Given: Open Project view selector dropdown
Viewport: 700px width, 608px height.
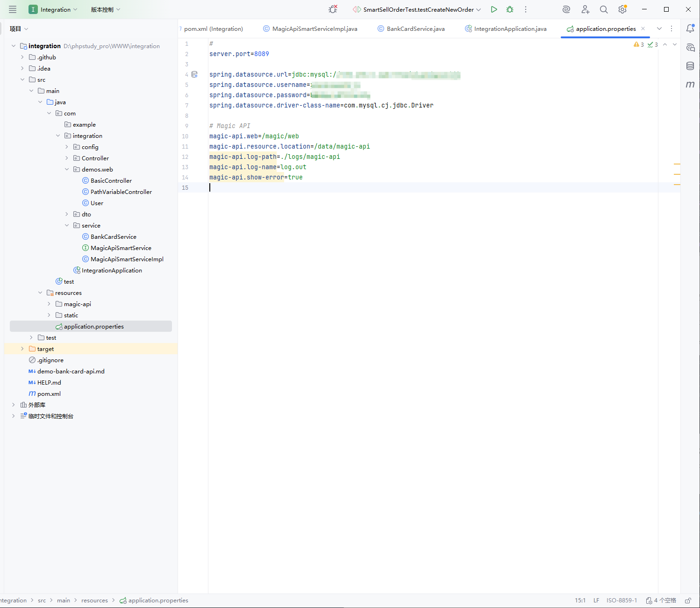Looking at the screenshot, I should coord(19,29).
